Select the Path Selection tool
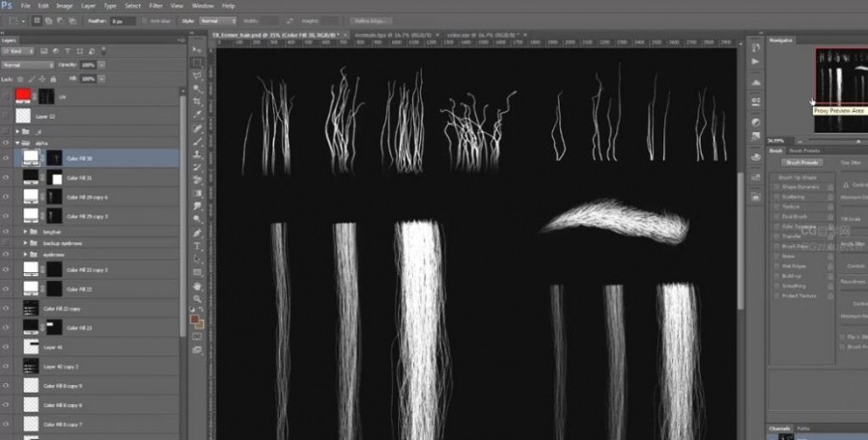Viewport: 868px width, 440px height. point(197,260)
